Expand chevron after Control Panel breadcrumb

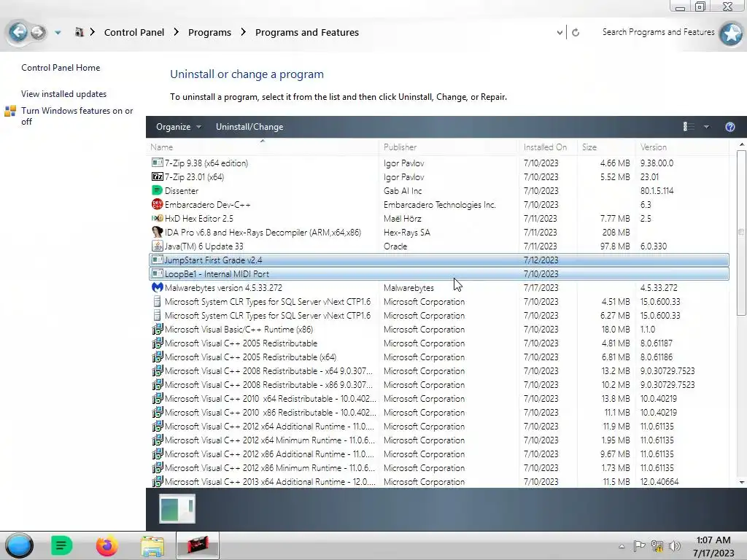click(177, 32)
